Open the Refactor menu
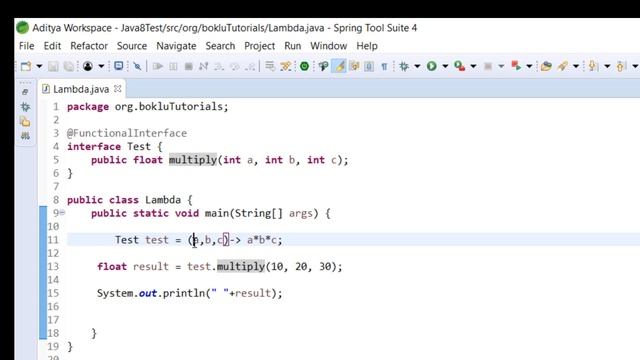The width and height of the screenshot is (640, 360). click(x=89, y=46)
